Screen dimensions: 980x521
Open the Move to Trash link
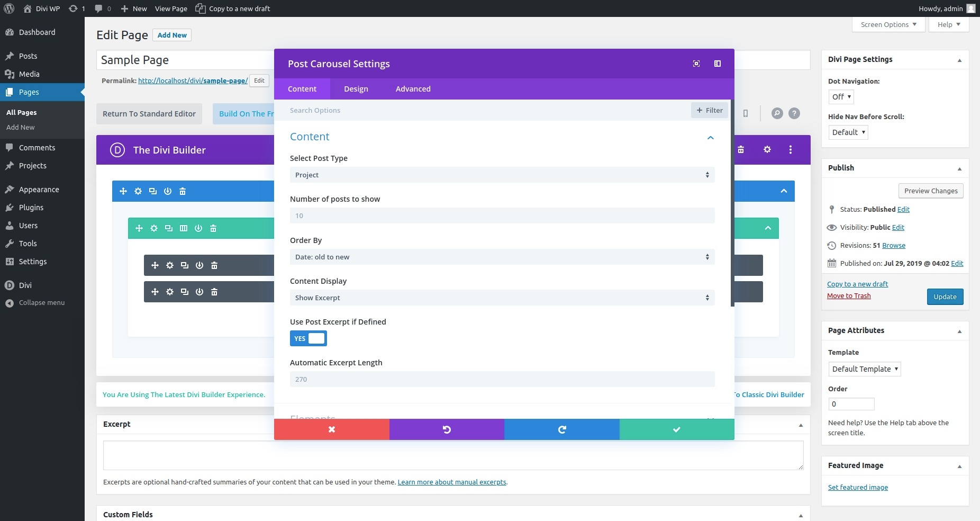848,296
